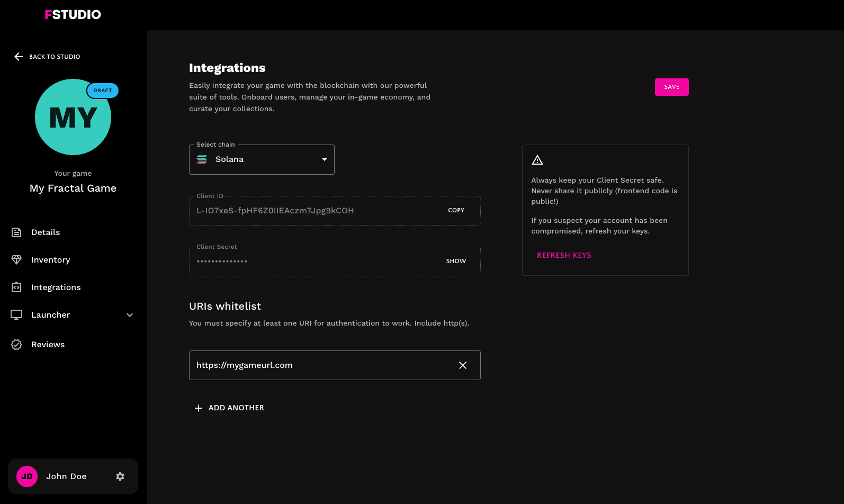
Task: Click the Client Secret field
Action: point(335,262)
